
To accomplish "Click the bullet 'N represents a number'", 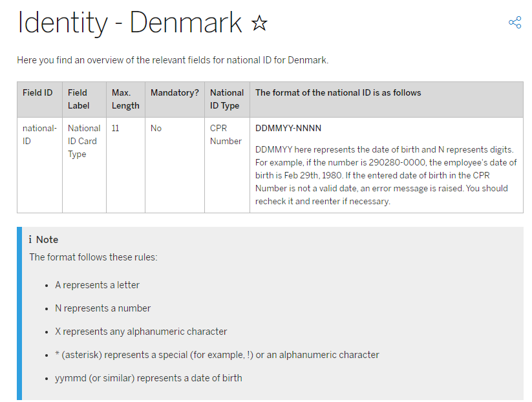I will (103, 308).
